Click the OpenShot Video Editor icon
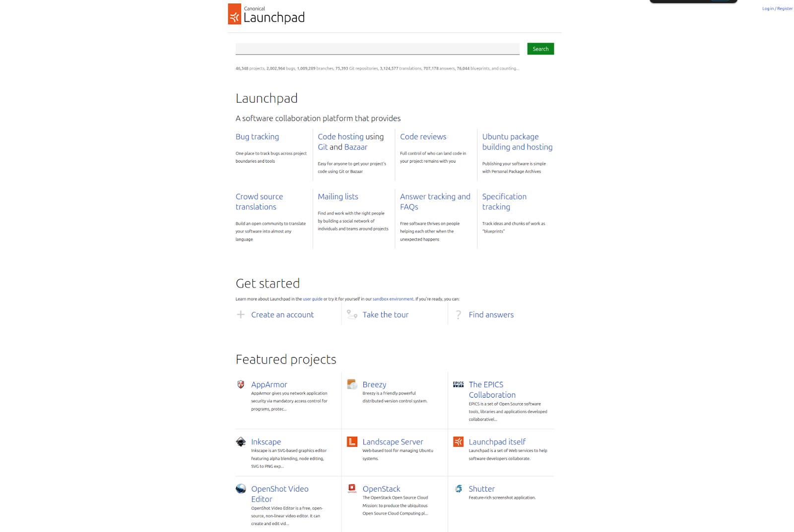 pyautogui.click(x=241, y=489)
